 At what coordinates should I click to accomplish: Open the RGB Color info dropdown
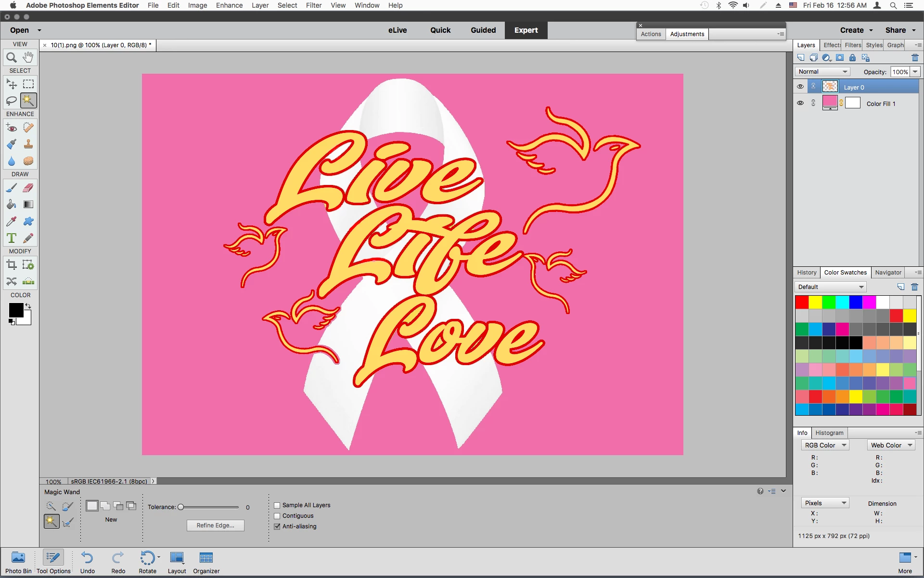(825, 446)
